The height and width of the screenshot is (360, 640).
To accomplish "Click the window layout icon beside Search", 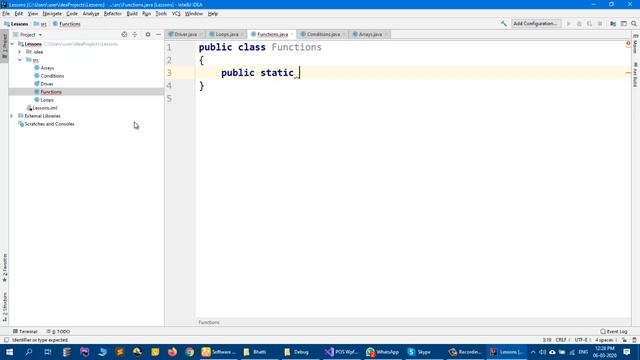I will click(624, 24).
